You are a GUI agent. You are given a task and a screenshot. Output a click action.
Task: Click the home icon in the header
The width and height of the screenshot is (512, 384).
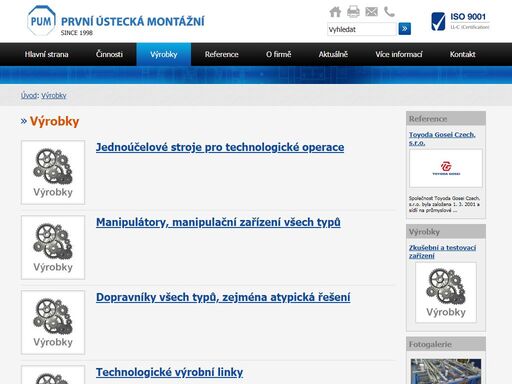[x=335, y=12]
